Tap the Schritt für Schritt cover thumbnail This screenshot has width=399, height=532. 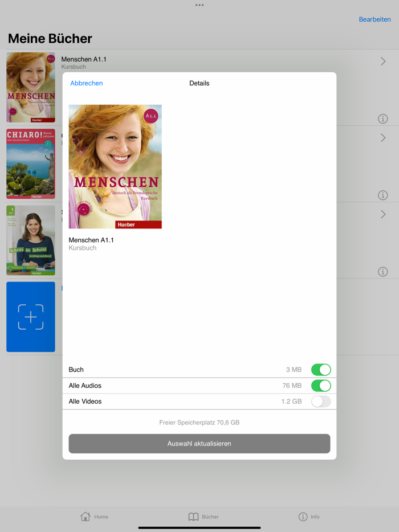31,240
